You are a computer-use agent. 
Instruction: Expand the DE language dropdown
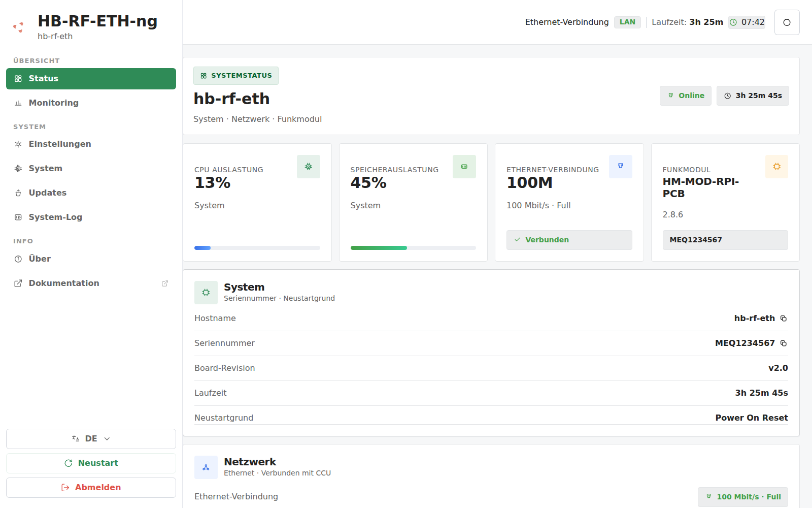[91, 439]
